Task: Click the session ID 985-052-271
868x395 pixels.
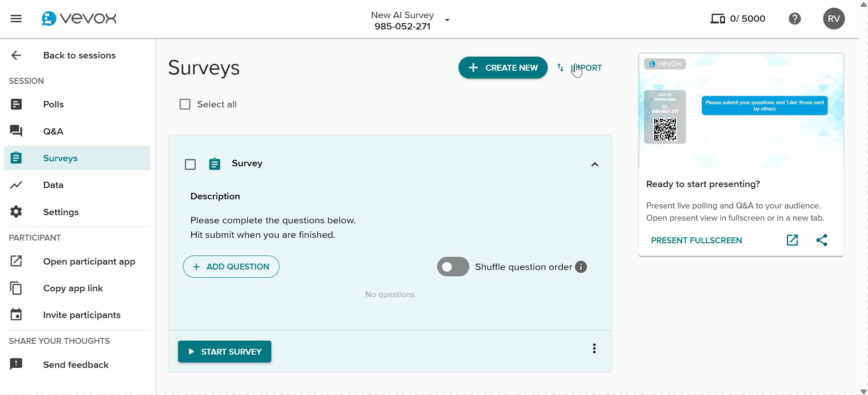Action: [x=402, y=26]
